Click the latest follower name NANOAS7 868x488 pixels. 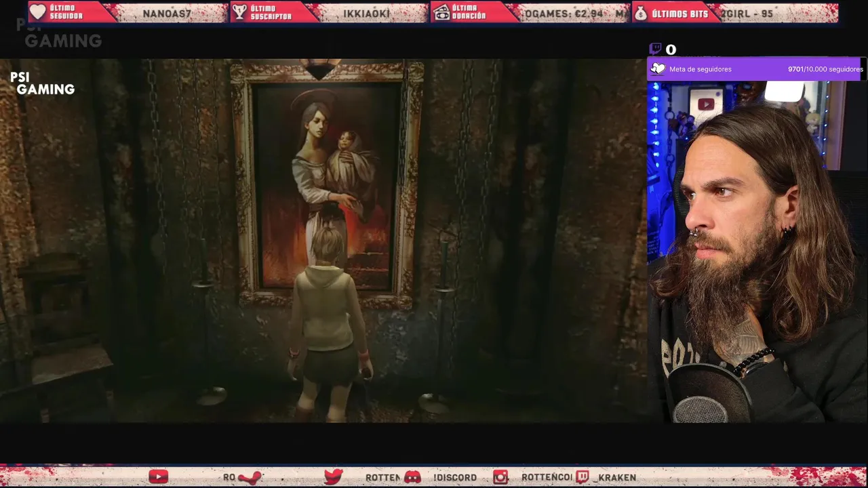(168, 13)
